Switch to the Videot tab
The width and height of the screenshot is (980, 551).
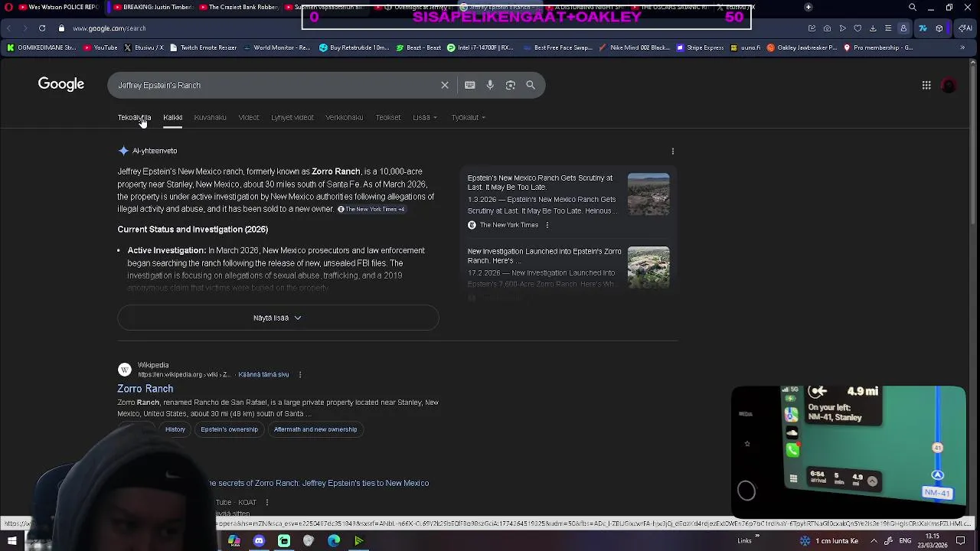tap(249, 117)
